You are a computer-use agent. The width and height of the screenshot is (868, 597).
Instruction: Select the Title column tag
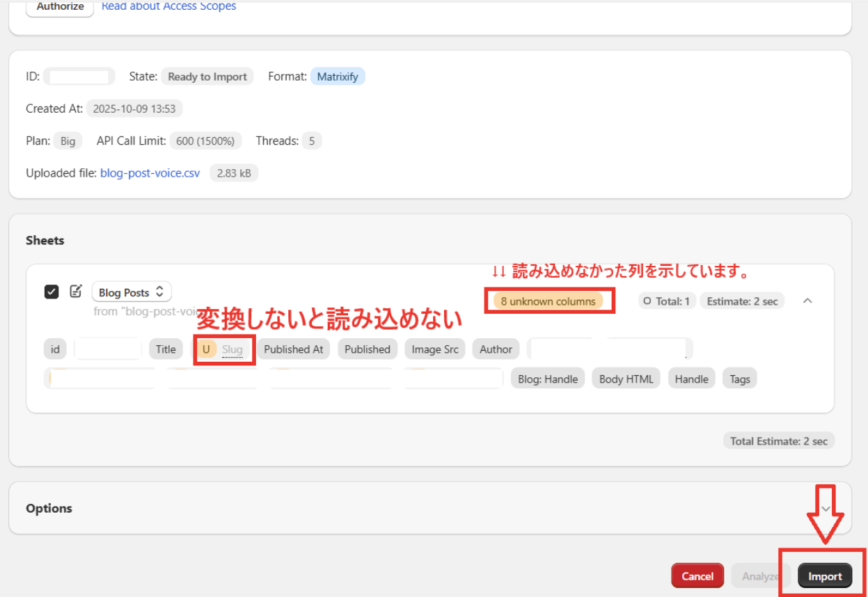point(166,349)
